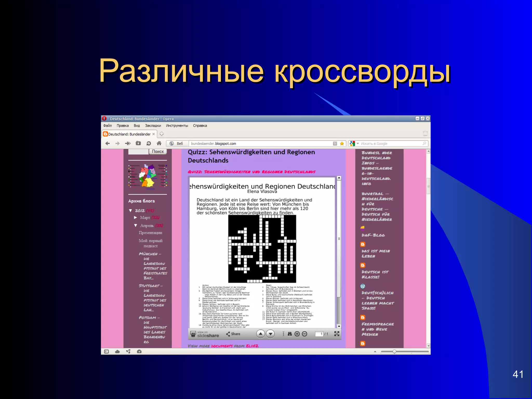Collapse the 2012 archive tree
This screenshot has width=532, height=399.
[x=131, y=211]
